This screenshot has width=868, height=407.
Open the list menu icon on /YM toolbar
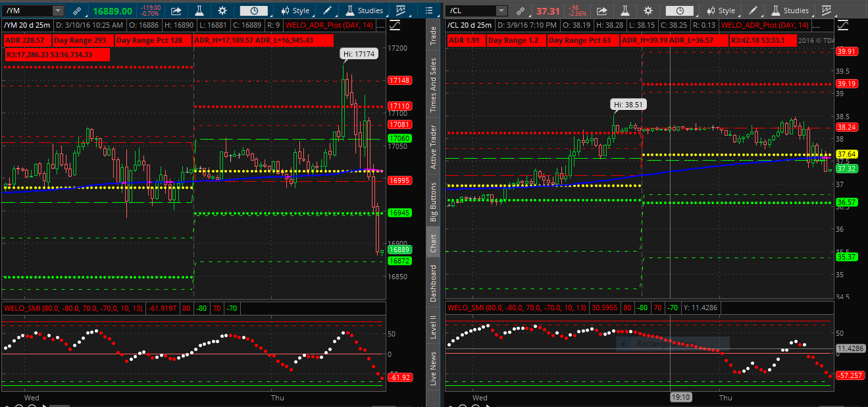coord(430,11)
